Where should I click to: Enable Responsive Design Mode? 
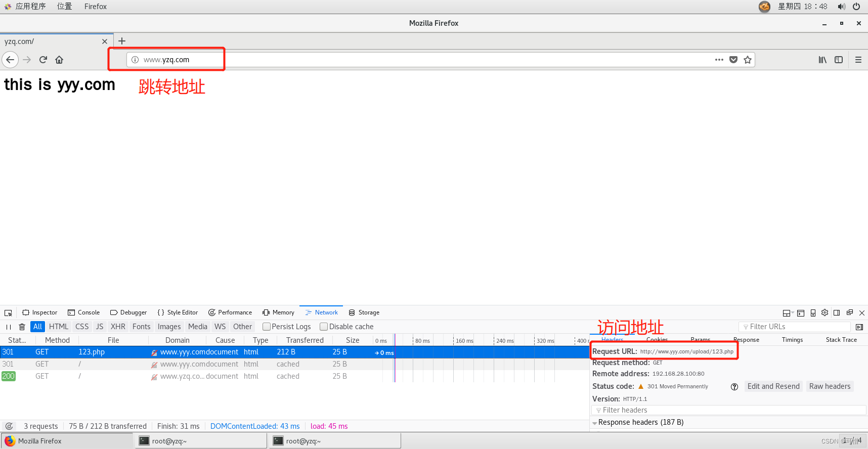[813, 313]
